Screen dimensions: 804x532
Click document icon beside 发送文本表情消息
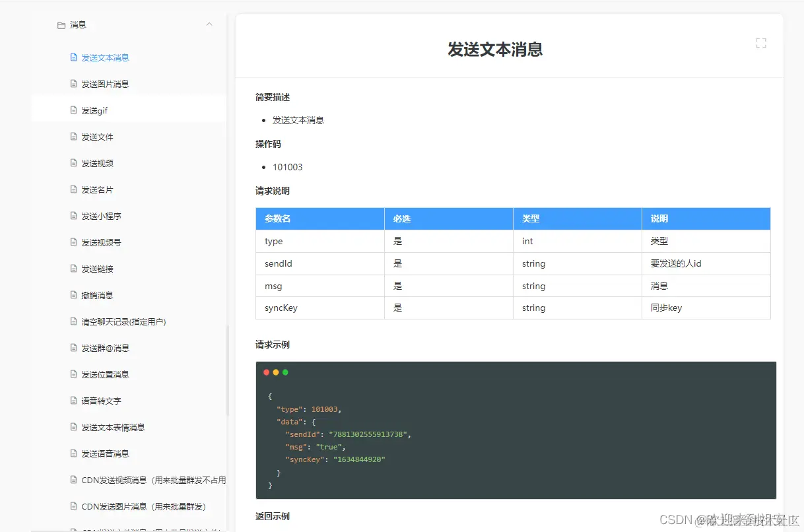tap(74, 427)
